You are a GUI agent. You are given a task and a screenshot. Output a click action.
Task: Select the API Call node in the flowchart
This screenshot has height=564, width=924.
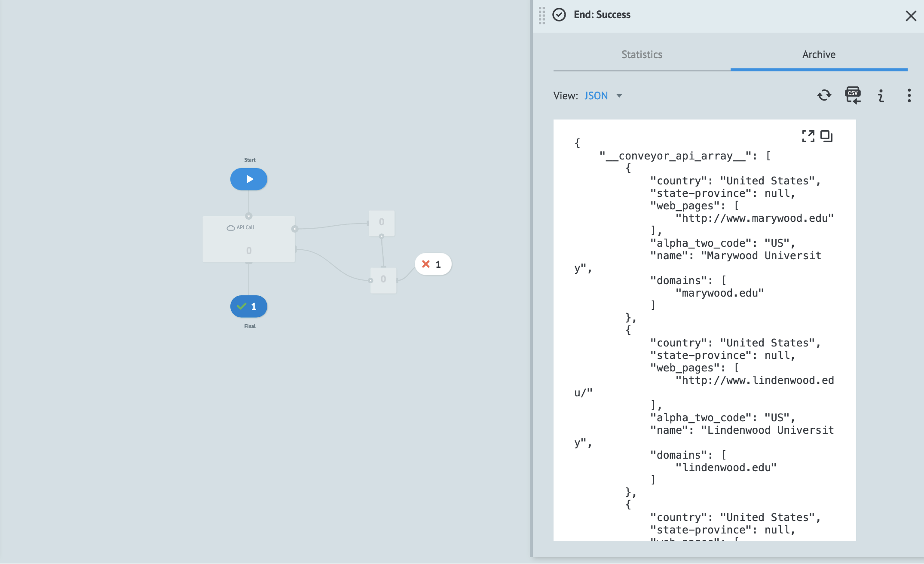point(249,239)
